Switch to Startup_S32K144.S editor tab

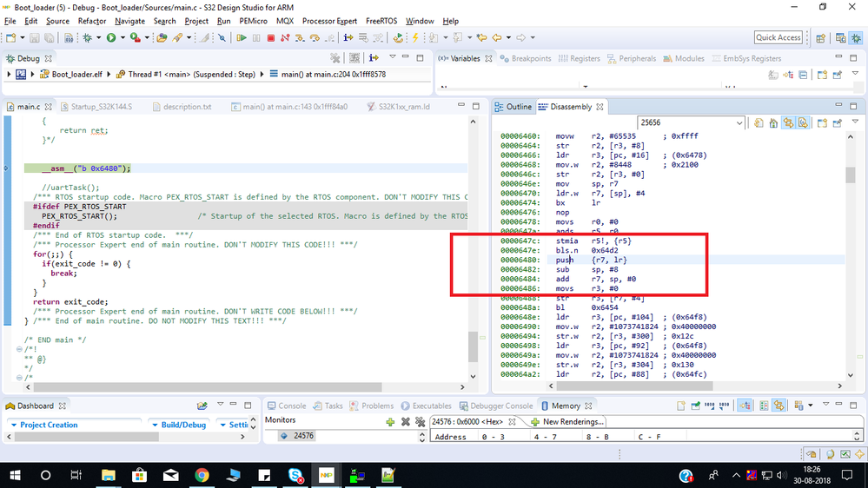click(x=96, y=107)
